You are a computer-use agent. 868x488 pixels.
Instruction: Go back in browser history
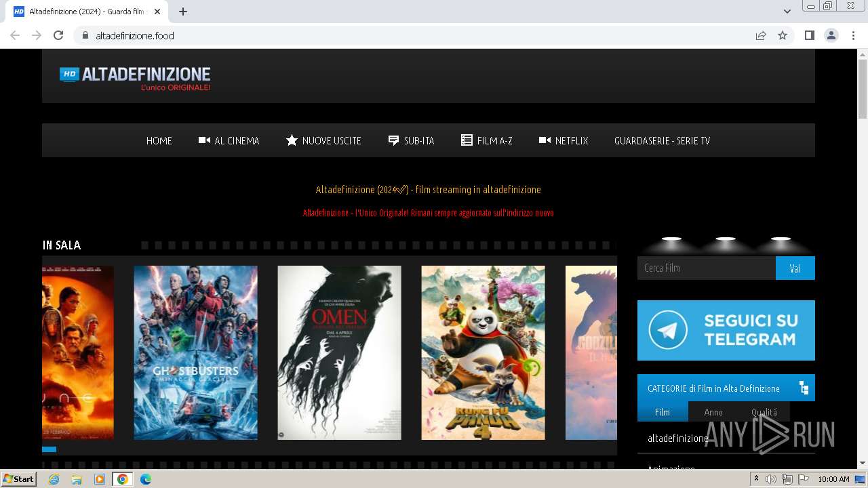15,35
